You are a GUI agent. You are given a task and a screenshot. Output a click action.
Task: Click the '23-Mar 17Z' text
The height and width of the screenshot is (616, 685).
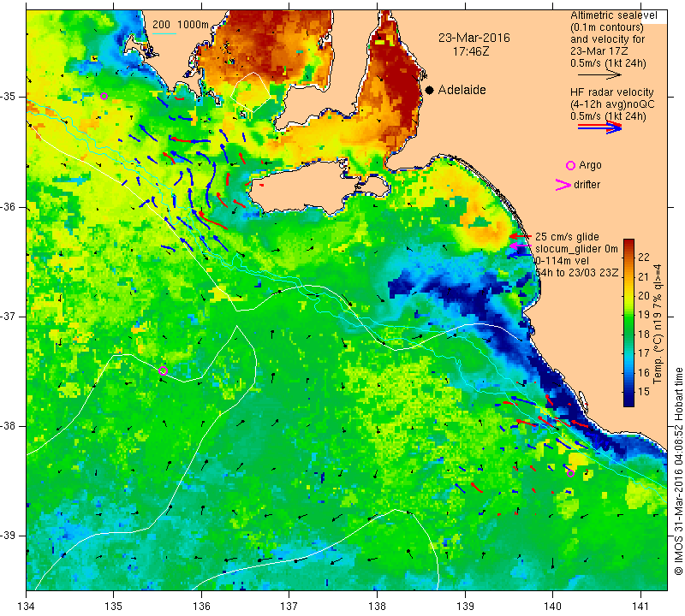tap(599, 51)
